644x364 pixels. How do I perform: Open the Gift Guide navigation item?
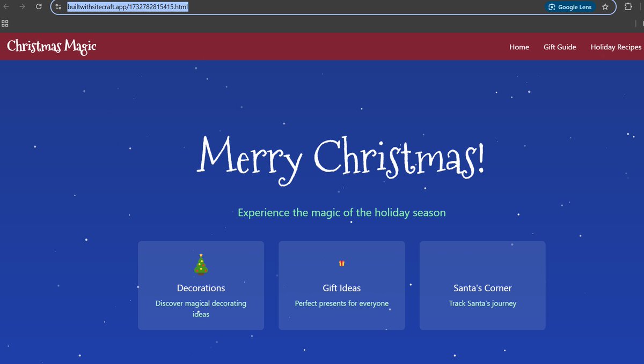(560, 47)
